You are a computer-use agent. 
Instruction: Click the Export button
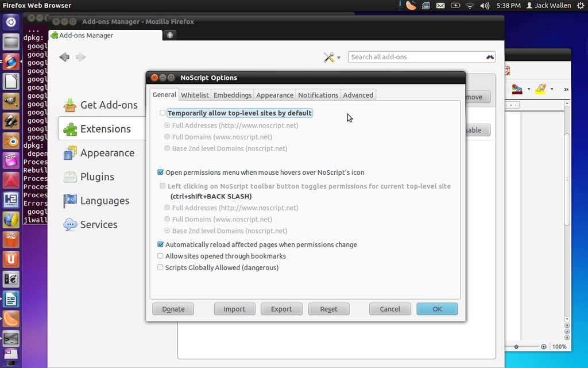(x=281, y=309)
